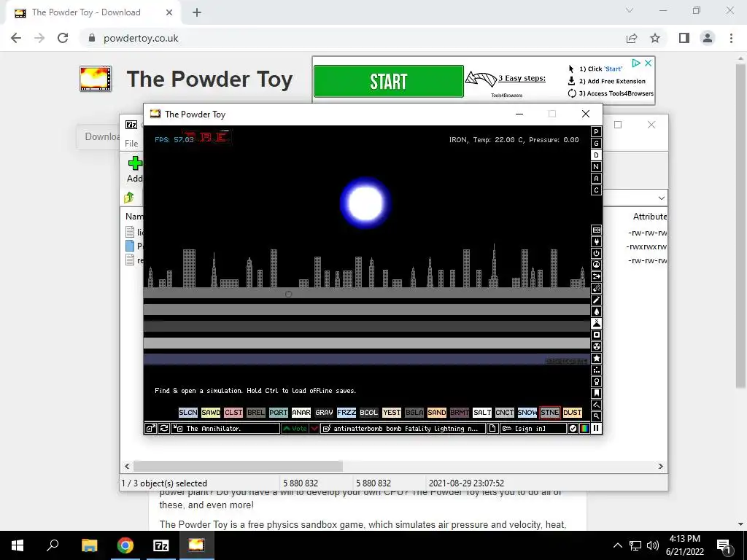Click the 7-Zip up-folder icon
The image size is (747, 560).
coord(129,197)
